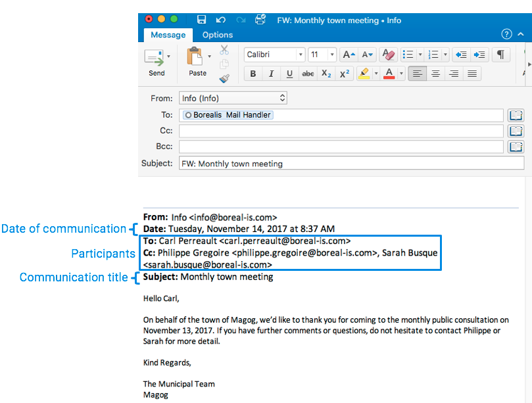Clear all text formatting
This screenshot has height=403, width=532.
point(389,55)
